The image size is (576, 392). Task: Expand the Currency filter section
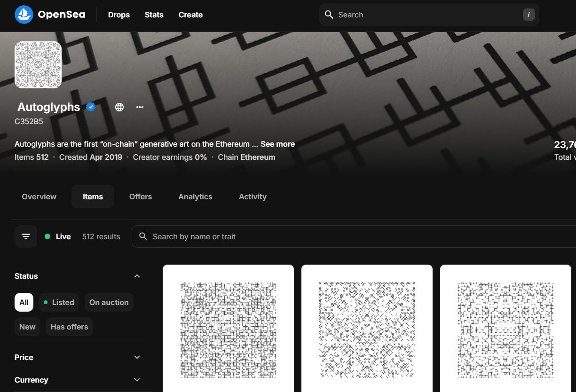tap(78, 380)
